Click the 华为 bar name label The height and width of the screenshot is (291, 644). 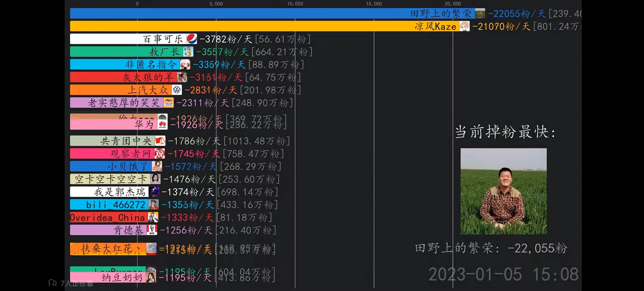pyautogui.click(x=144, y=124)
